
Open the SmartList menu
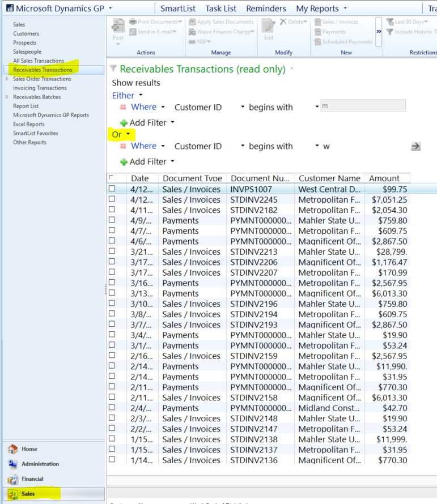pyautogui.click(x=178, y=8)
